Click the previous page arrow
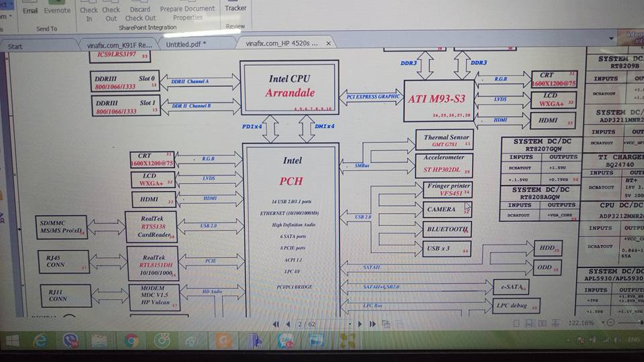Screen dimensions: 644x362 click(x=288, y=324)
